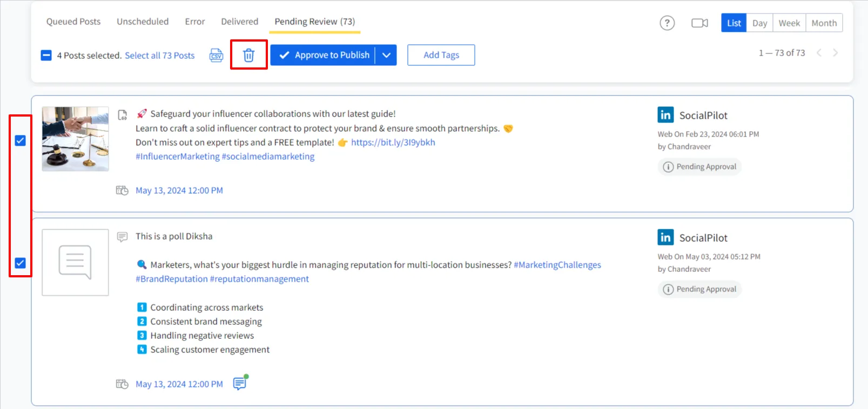The image size is (868, 409).
Task: Uncheck the poll Diksha post checkbox
Action: pos(21,263)
